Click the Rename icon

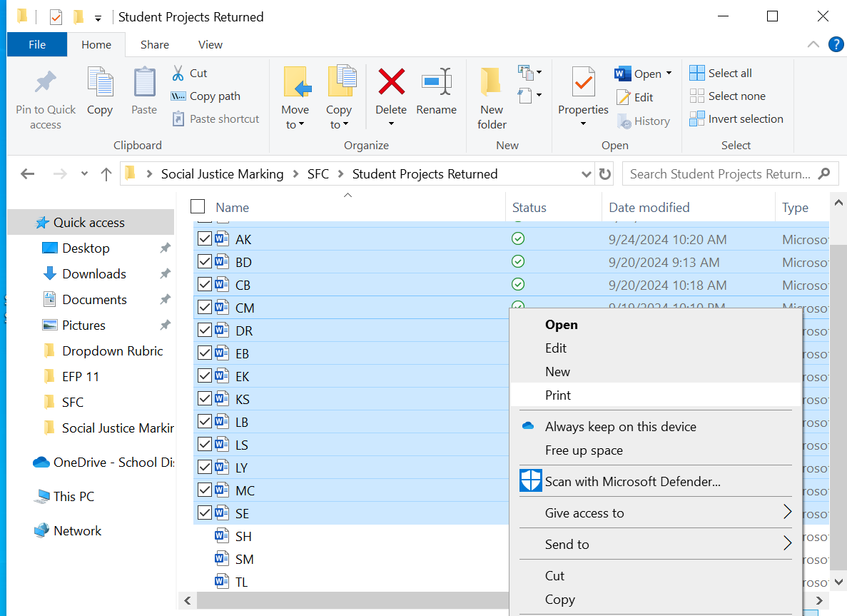437,81
